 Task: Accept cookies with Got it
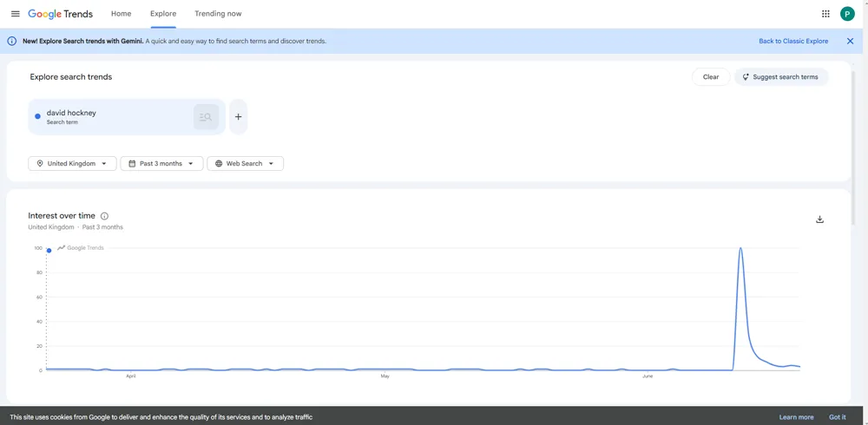click(x=837, y=417)
